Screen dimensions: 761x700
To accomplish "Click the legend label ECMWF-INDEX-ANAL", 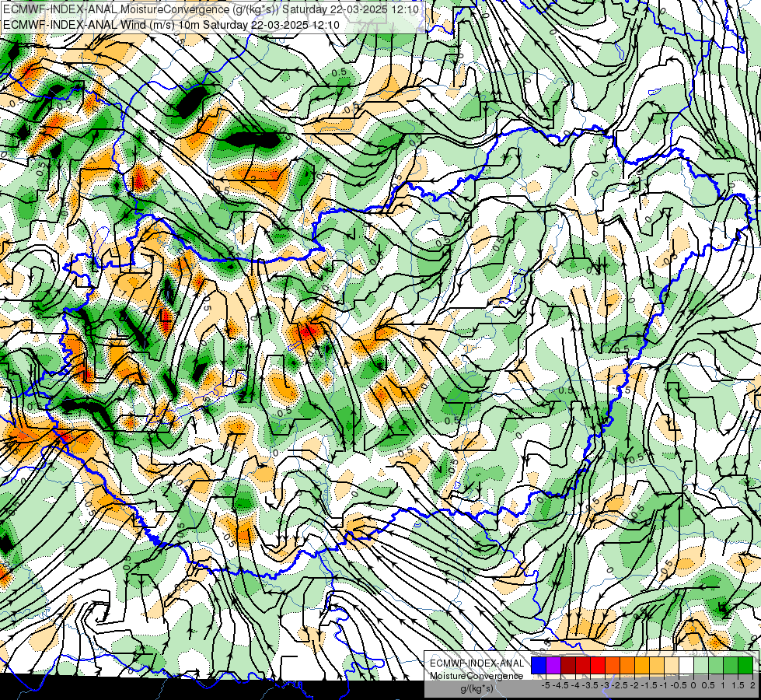I will 477,663.
